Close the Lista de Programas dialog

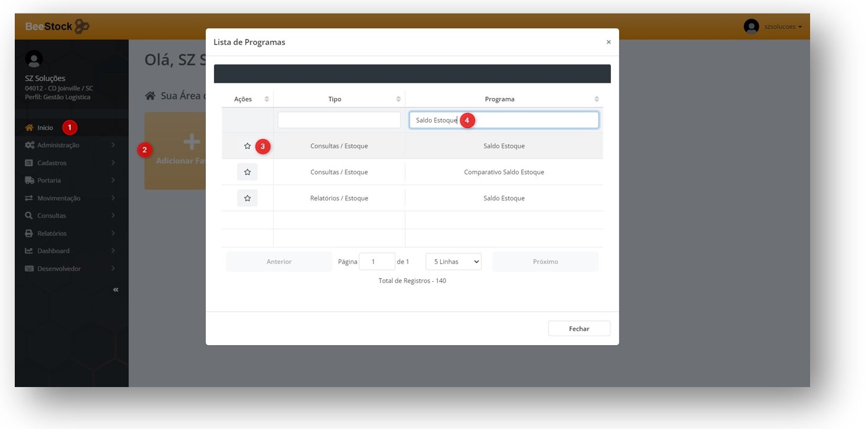(x=609, y=43)
